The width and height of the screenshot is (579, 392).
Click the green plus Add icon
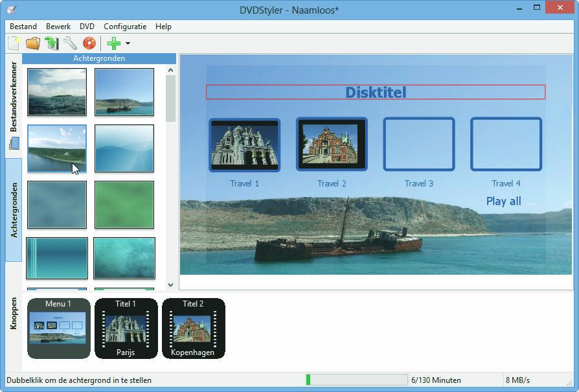[114, 44]
